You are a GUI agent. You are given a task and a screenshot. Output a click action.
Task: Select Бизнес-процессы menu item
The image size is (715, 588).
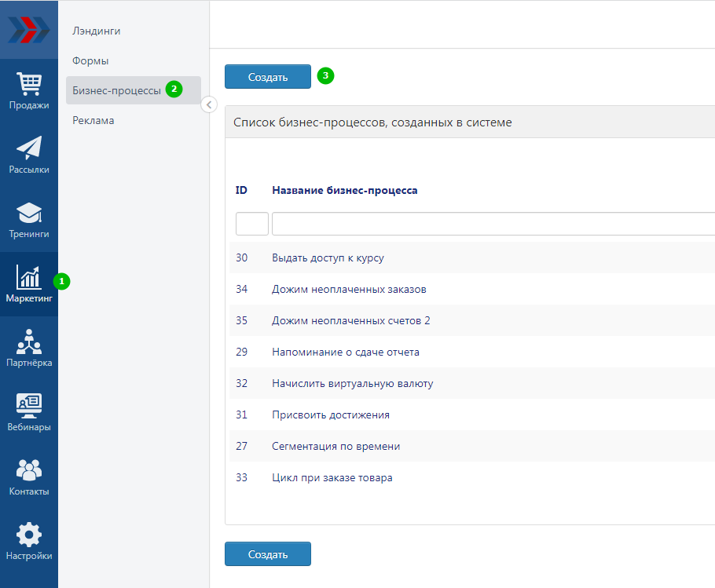[116, 90]
